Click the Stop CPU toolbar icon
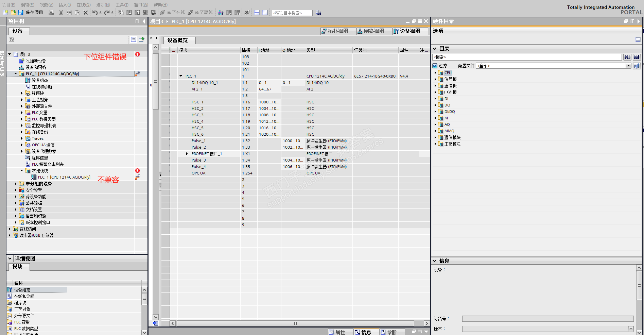Viewport: 644px width, 335px height. point(237,13)
